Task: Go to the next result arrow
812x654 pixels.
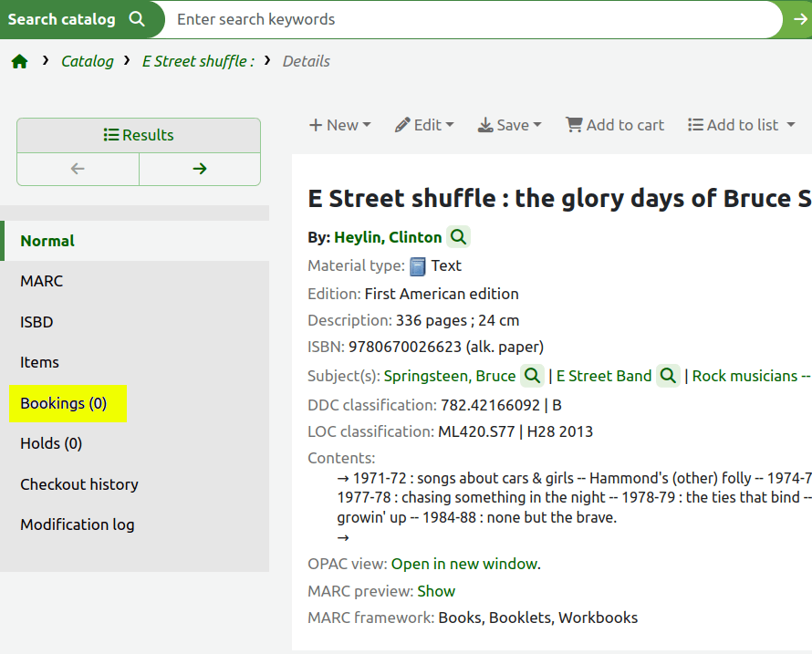Action: (200, 169)
